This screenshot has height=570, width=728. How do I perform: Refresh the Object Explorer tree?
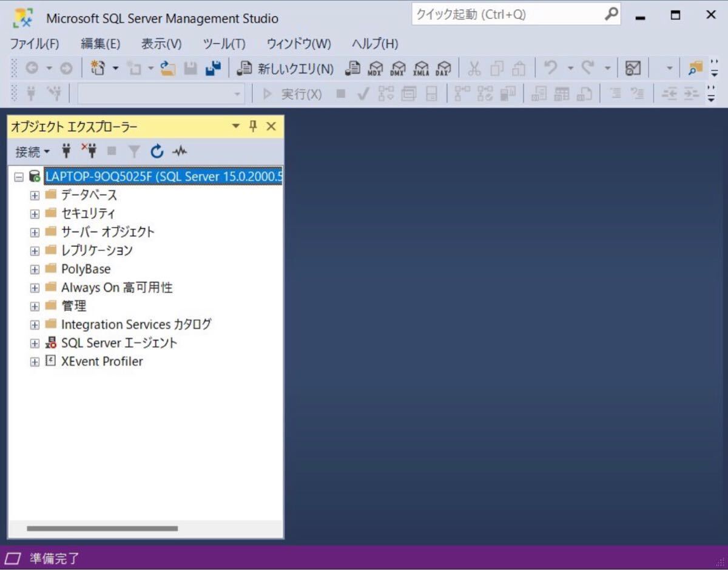click(157, 151)
